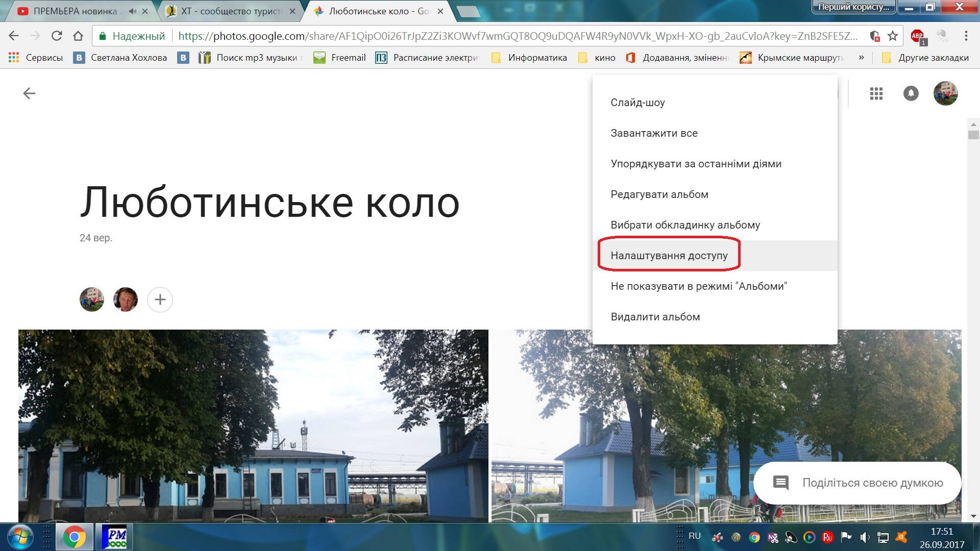Switch to the ХТ сообщество туристов tab
980x551 pixels.
[230, 11]
